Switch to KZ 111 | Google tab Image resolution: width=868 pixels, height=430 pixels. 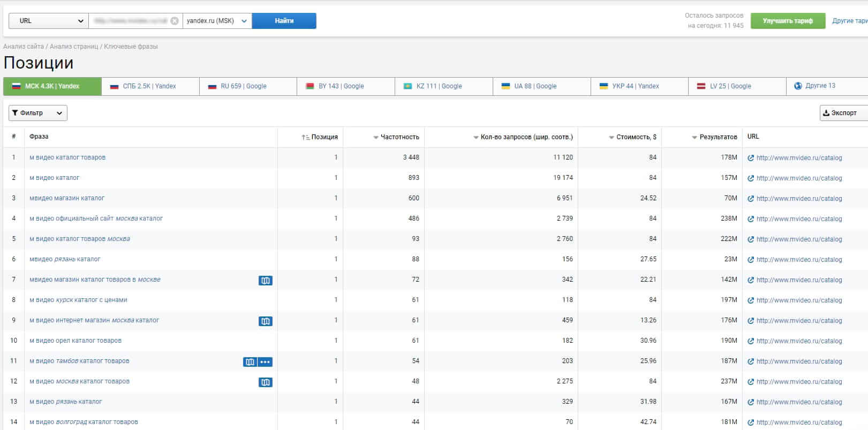444,86
